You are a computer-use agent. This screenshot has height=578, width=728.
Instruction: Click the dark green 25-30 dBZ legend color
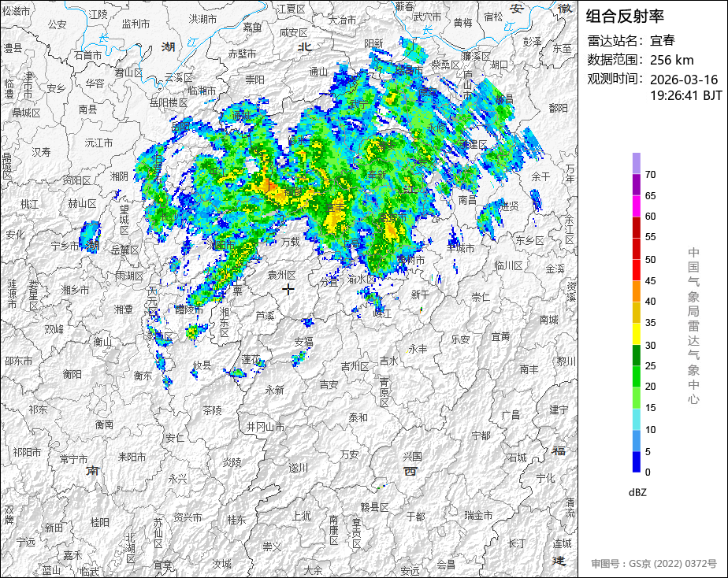(636, 355)
